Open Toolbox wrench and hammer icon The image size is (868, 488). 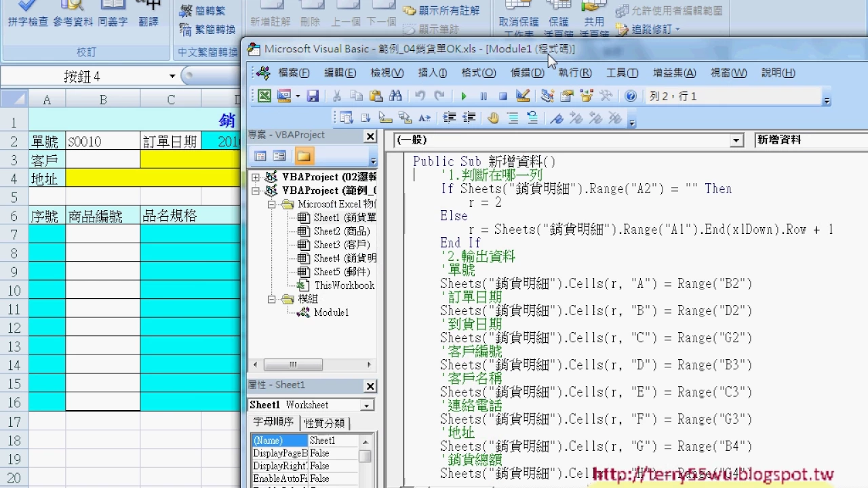click(x=606, y=96)
